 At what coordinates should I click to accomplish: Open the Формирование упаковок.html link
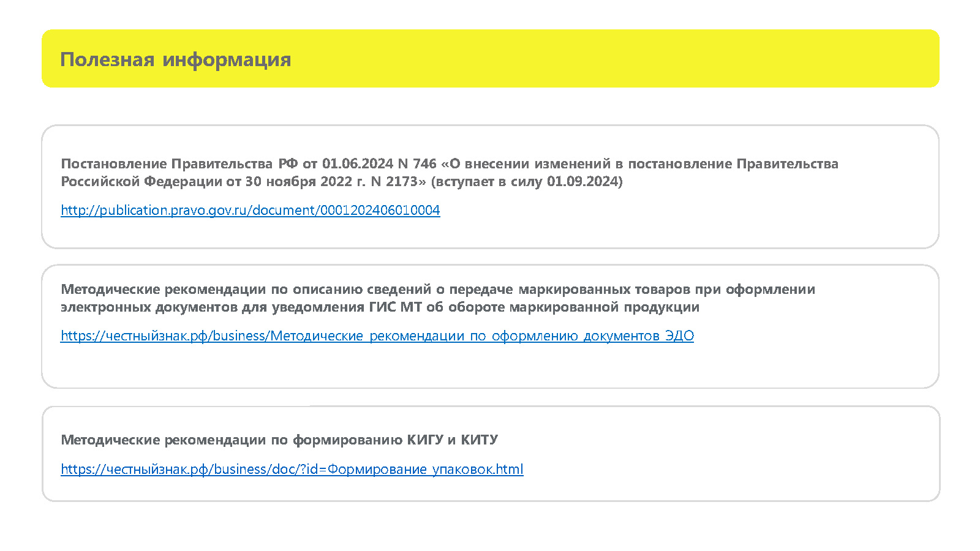292,469
